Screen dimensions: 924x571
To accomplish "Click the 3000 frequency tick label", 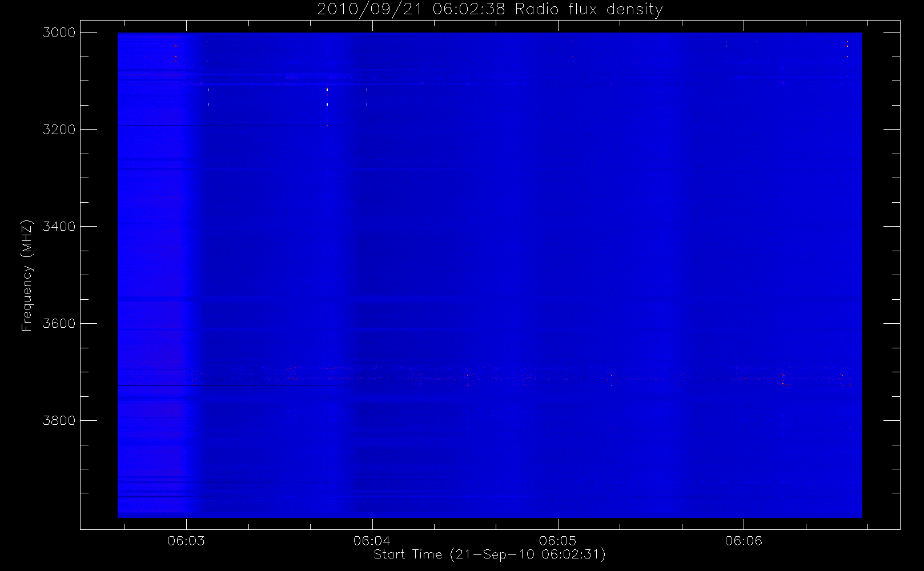I will click(59, 33).
